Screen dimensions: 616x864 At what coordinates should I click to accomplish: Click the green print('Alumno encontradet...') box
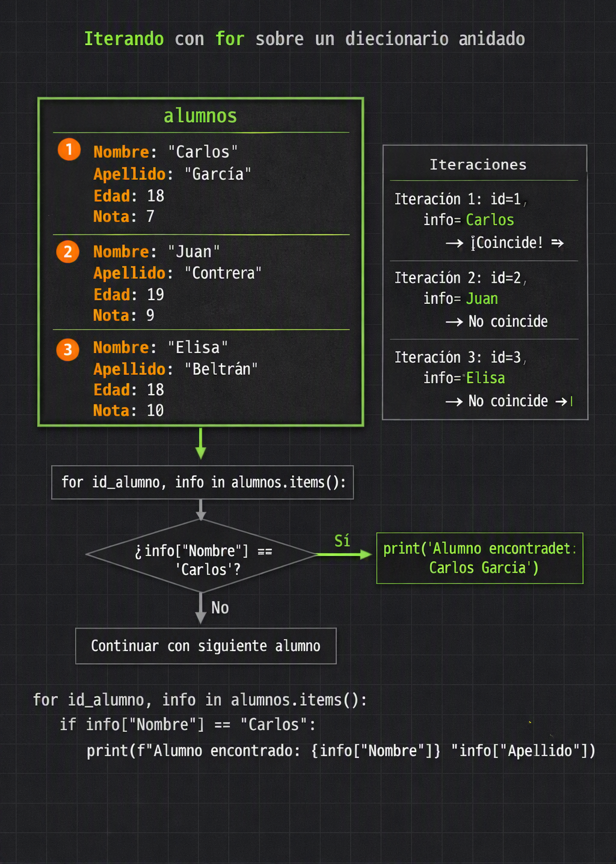click(480, 558)
